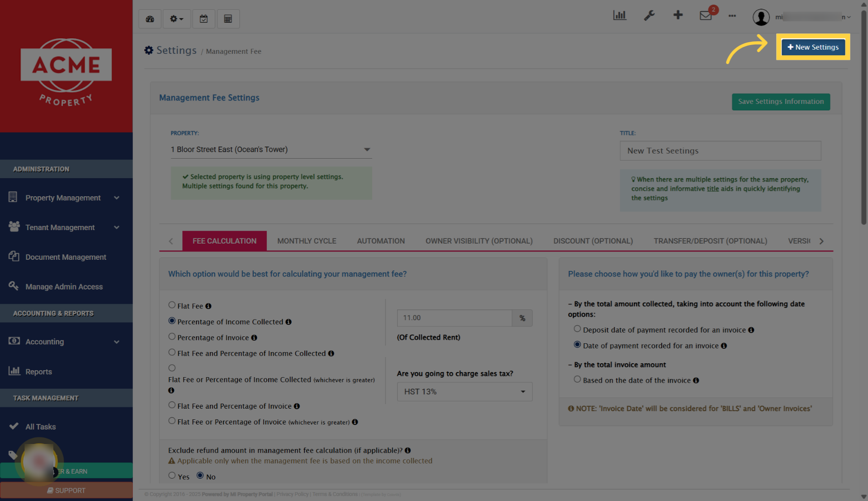Image resolution: width=868 pixels, height=501 pixels.
Task: Open the calendar icon in the toolbar
Action: (203, 19)
